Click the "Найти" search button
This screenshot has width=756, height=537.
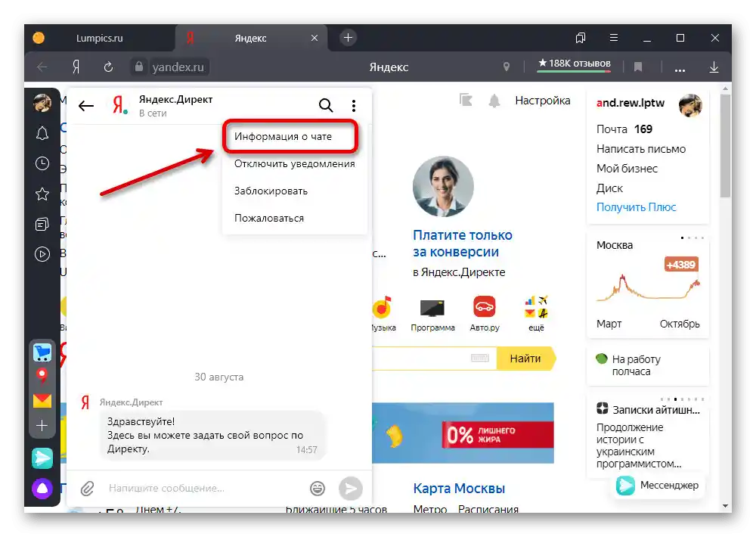[525, 359]
